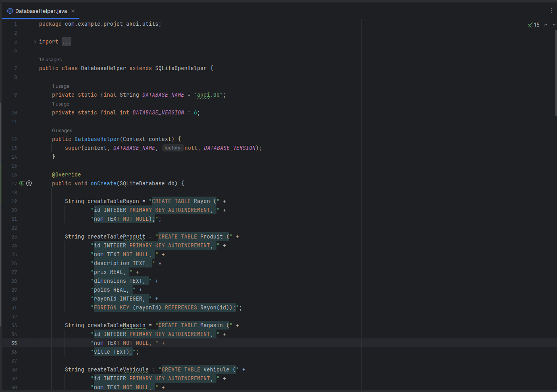The image size is (557, 392).
Task: Click the package declaration on line 1
Action: tap(100, 24)
